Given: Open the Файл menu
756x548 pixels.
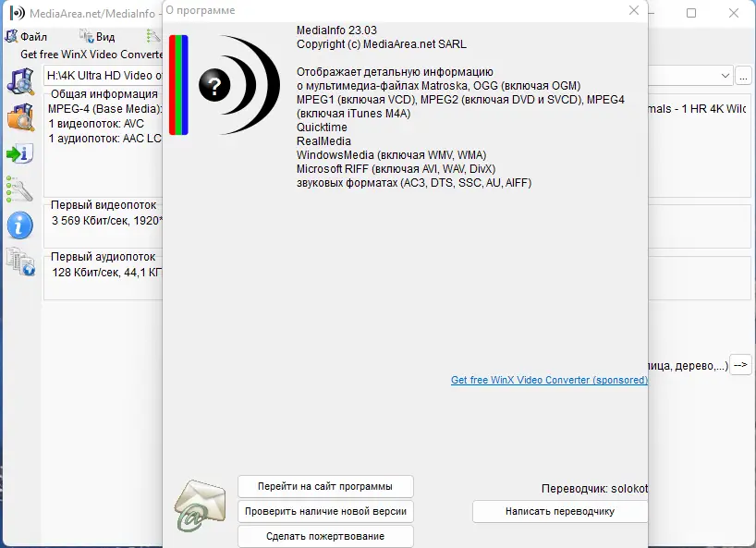Looking at the screenshot, I should [x=26, y=37].
